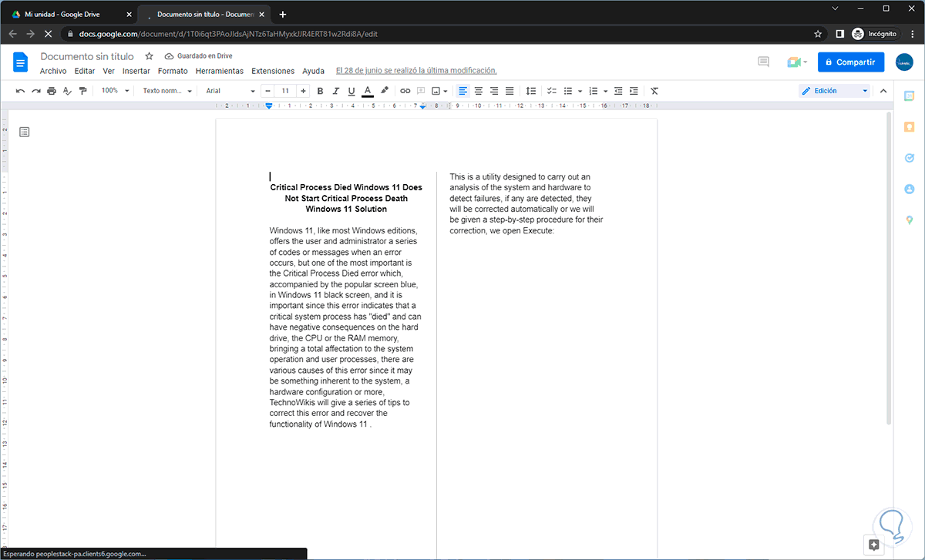Screen dimensions: 925x560
Task: Open the Herramientas menu
Action: pyautogui.click(x=219, y=71)
